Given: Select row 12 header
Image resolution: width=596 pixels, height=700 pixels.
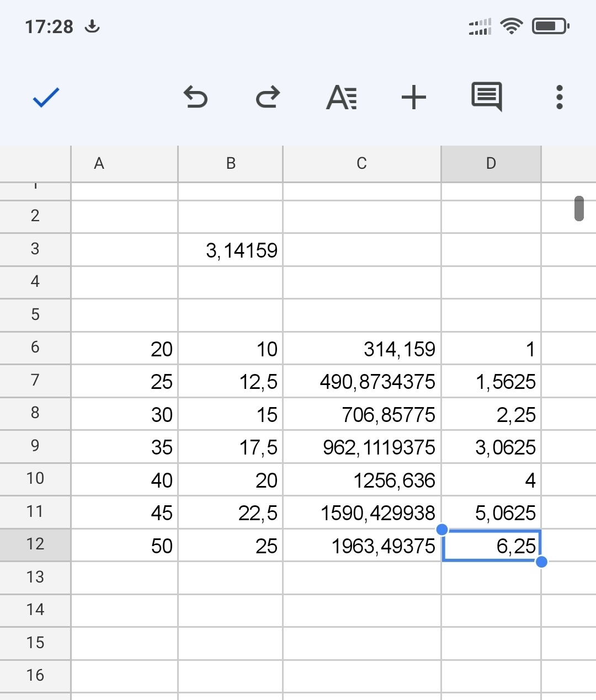Looking at the screenshot, I should coord(35,544).
